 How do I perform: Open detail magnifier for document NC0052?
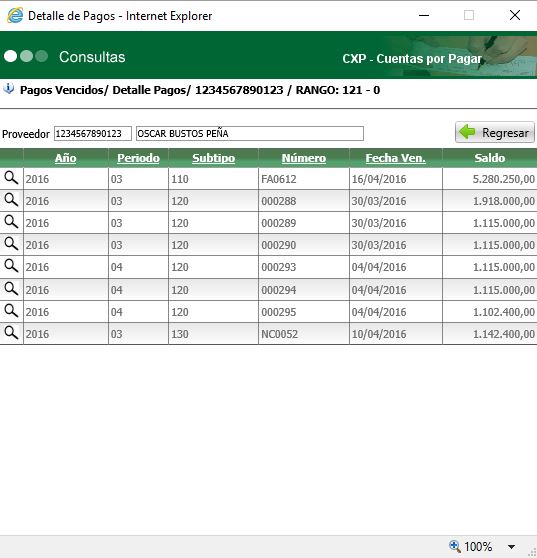(11, 333)
